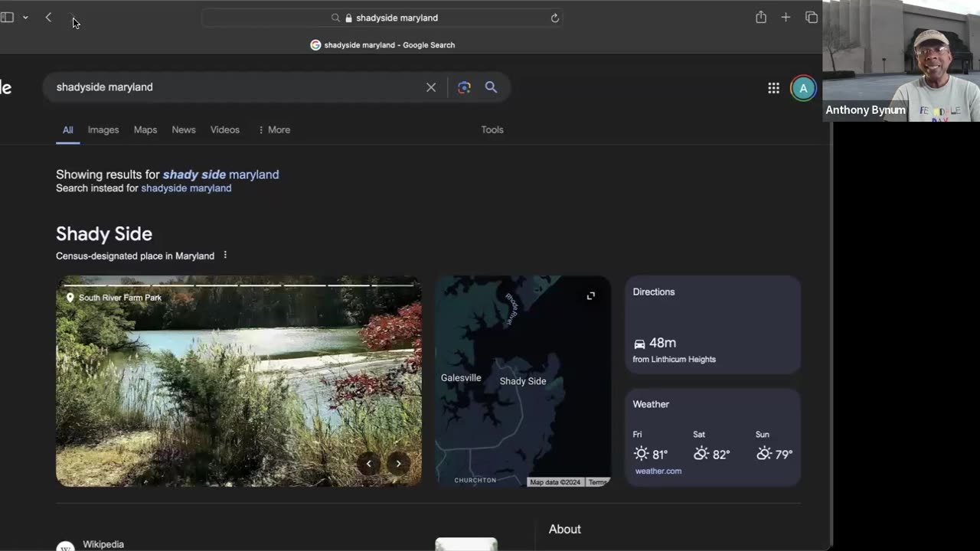Open Google Lens image search icon
Screen dimensions: 980x551
pyautogui.click(x=464, y=87)
